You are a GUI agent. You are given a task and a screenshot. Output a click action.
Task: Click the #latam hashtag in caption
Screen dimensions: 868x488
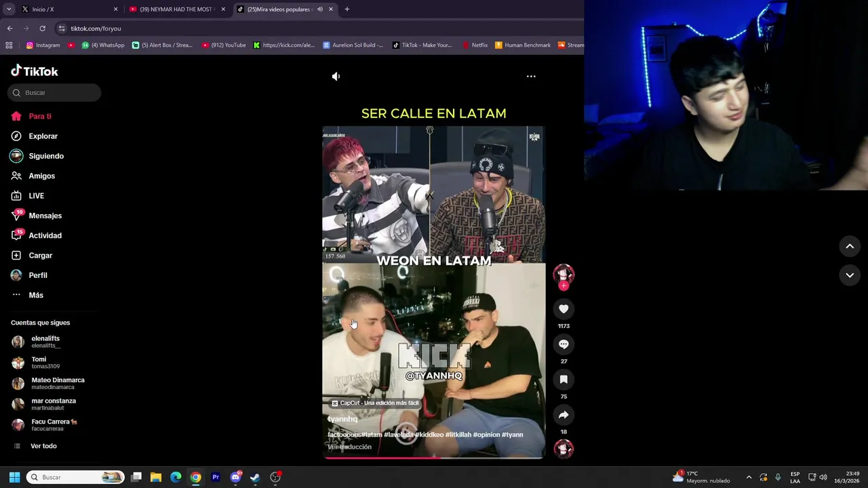(x=372, y=435)
